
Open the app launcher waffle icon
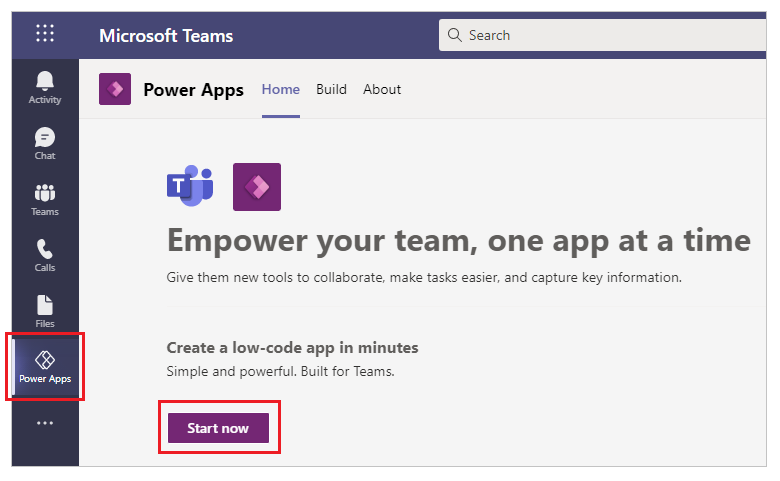pos(45,33)
